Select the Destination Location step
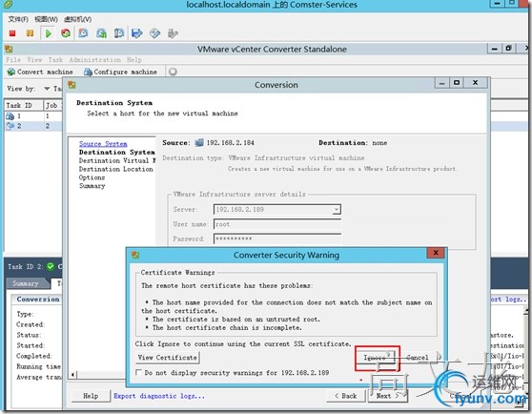 coord(116,169)
